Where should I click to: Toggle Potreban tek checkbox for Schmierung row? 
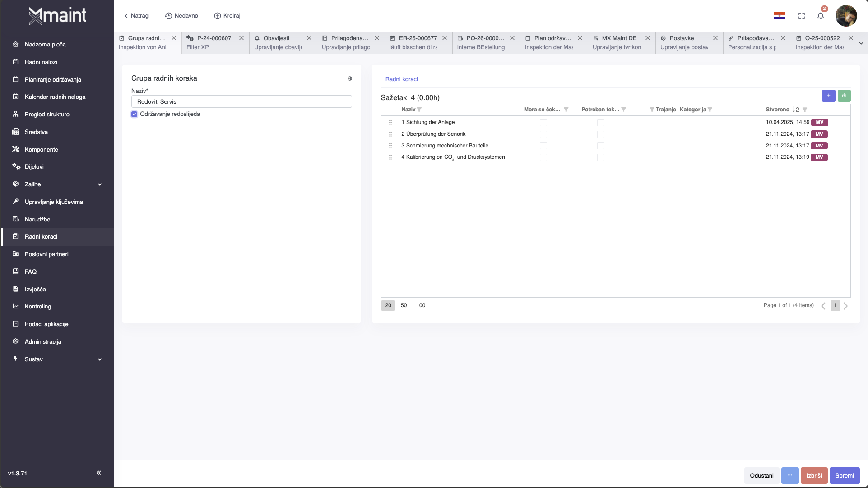point(600,146)
